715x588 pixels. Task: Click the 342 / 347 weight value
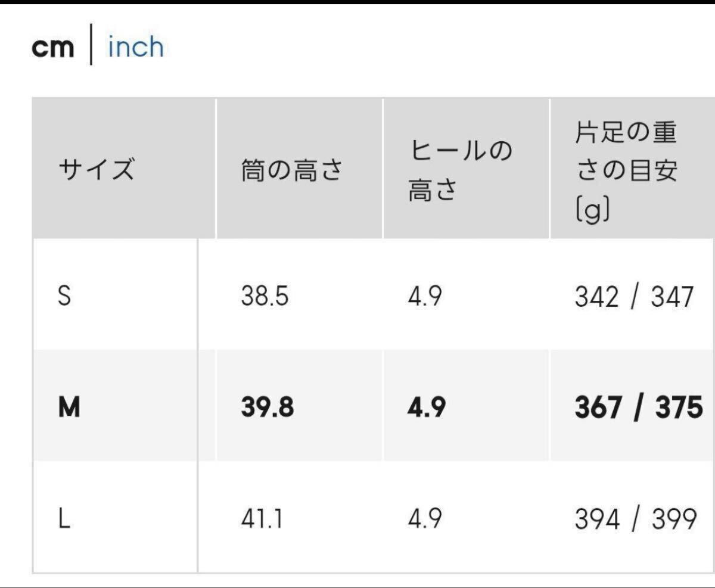pyautogui.click(x=634, y=296)
